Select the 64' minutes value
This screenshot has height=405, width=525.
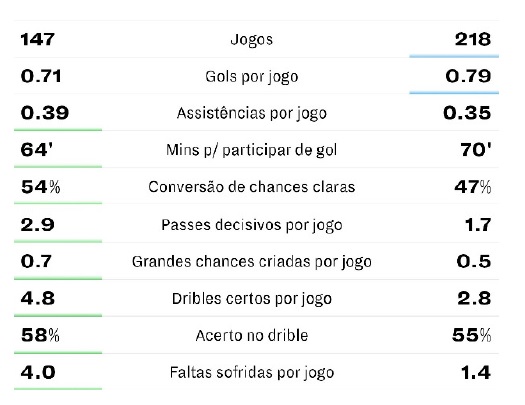pyautogui.click(x=37, y=150)
